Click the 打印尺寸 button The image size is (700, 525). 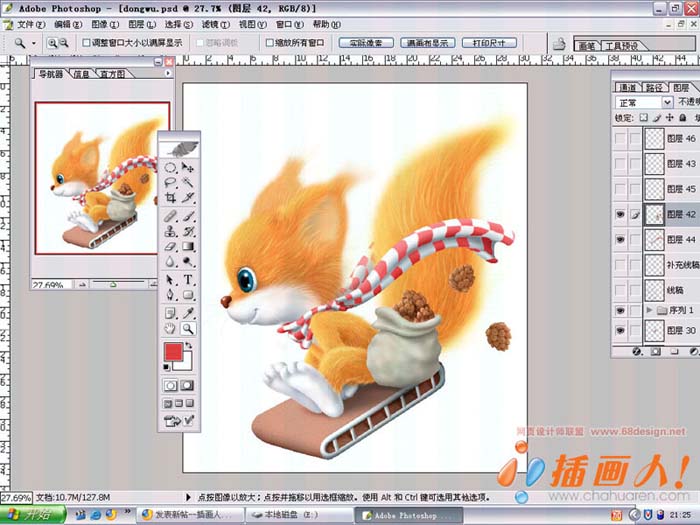click(489, 43)
